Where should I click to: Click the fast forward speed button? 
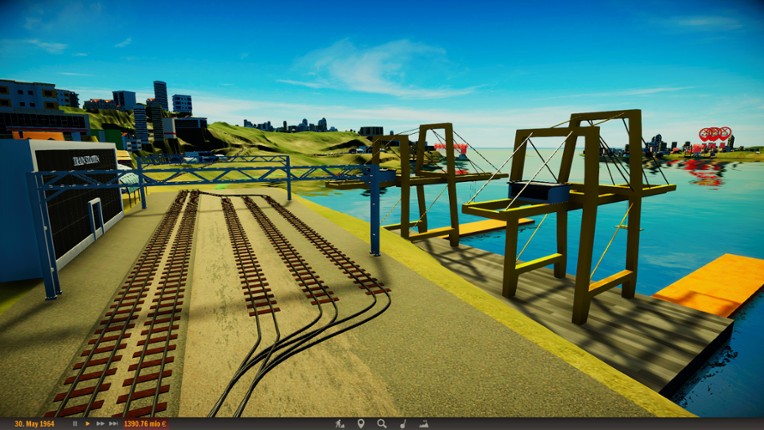[99, 424]
